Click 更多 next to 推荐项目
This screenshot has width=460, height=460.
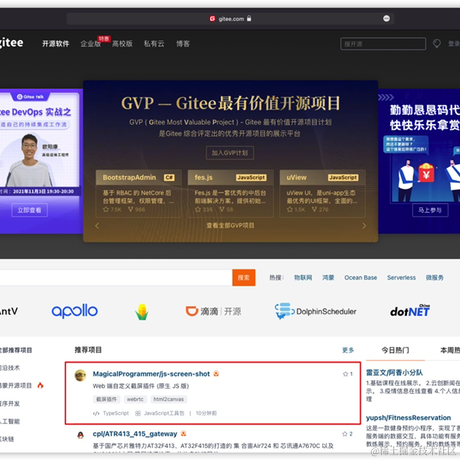[x=348, y=350]
